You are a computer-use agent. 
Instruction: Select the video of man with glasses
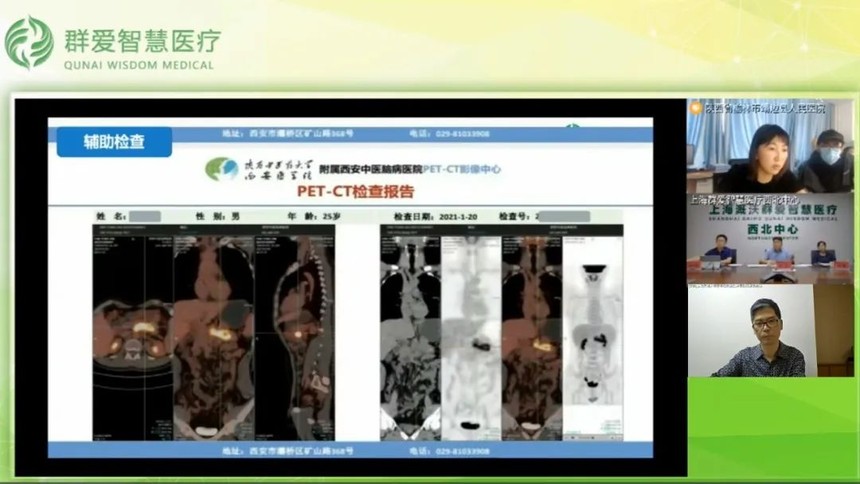[771, 331]
